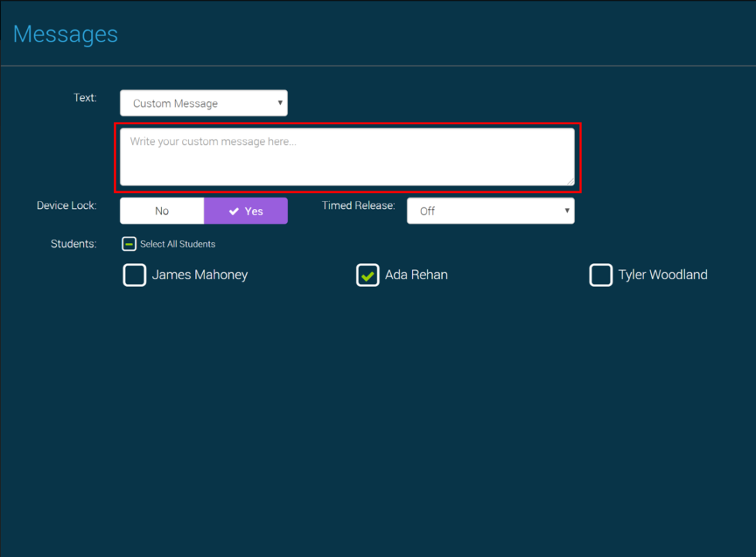The width and height of the screenshot is (756, 557).
Task: Click the James Mahoney name label
Action: [200, 275]
